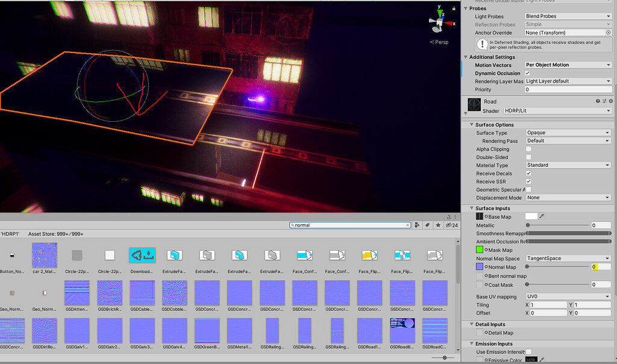This screenshot has width=617, height=364.
Task: Open the Motion Vectors dropdown
Action: click(566, 64)
